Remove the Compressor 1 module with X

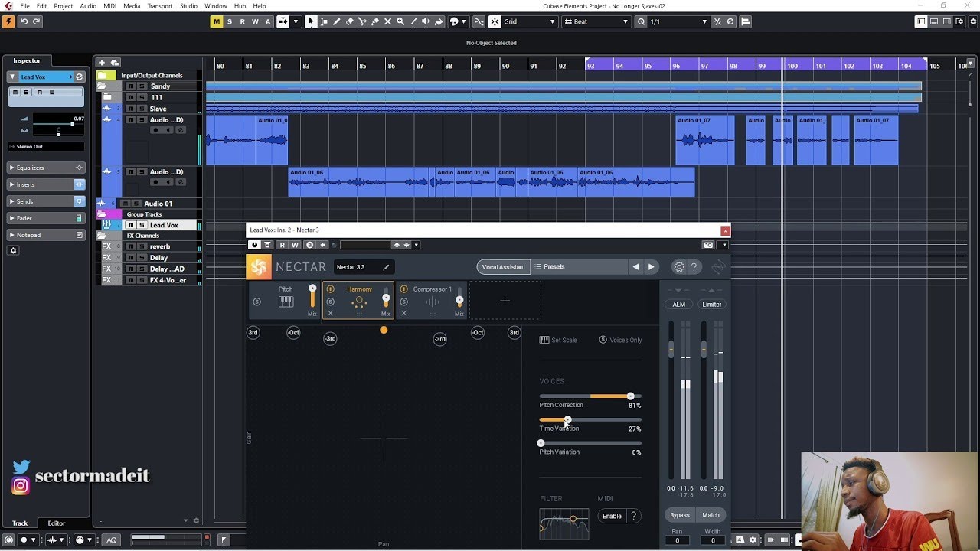[404, 313]
